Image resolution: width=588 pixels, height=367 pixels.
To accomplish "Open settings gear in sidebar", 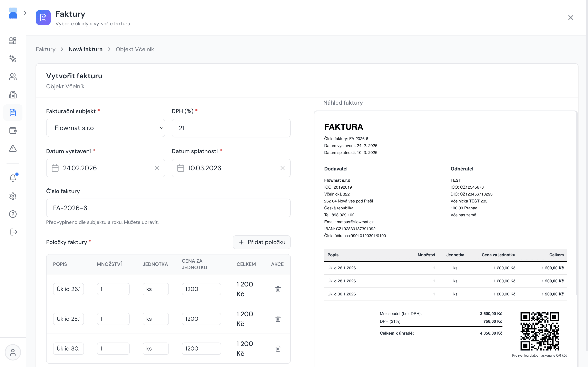I will tap(13, 196).
